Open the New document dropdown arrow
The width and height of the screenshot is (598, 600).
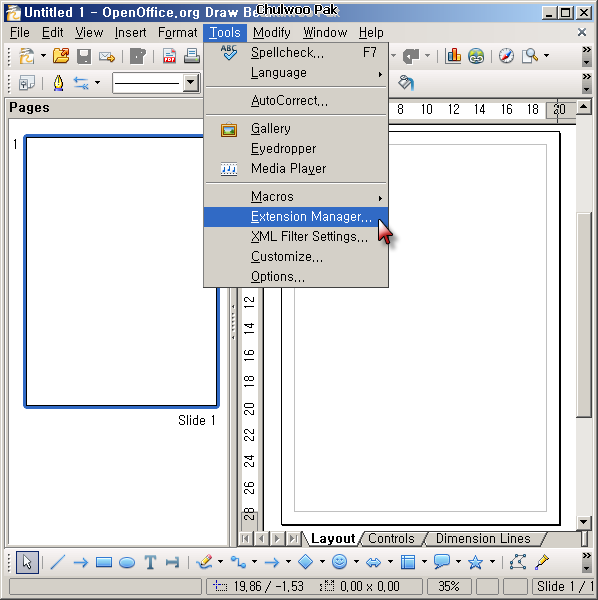43,56
